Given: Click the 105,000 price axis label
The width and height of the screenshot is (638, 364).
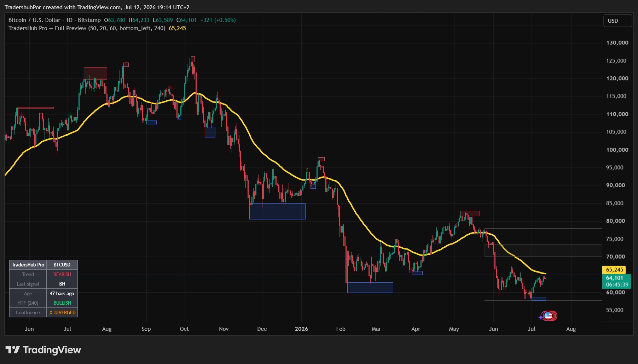Looking at the screenshot, I should pos(616,132).
